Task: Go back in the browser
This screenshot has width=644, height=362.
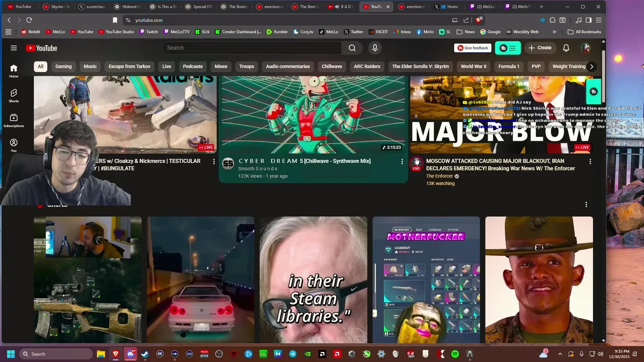Action: (x=9, y=20)
